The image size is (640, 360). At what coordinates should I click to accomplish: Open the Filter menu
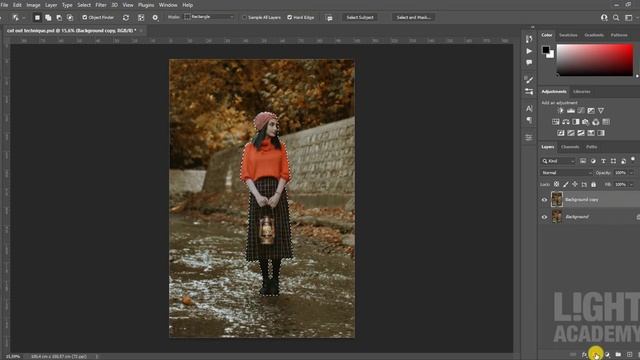(100, 5)
